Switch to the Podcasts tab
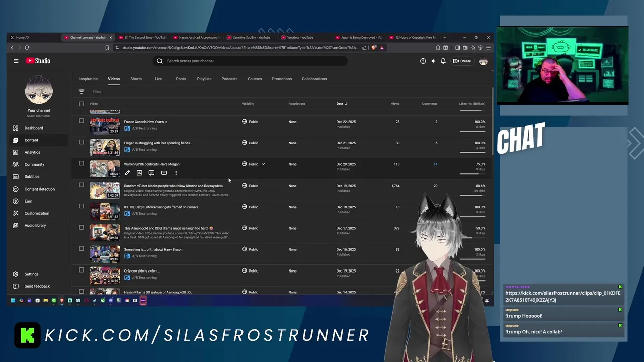 (x=229, y=79)
